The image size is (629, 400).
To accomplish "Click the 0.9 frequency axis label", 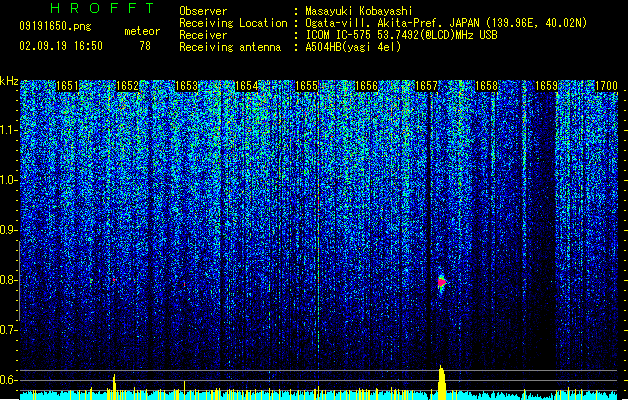I will (x=9, y=230).
